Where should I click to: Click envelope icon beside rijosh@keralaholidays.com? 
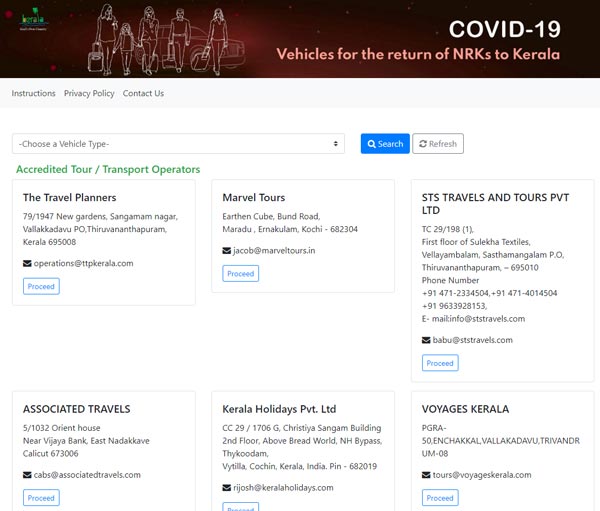click(x=227, y=488)
